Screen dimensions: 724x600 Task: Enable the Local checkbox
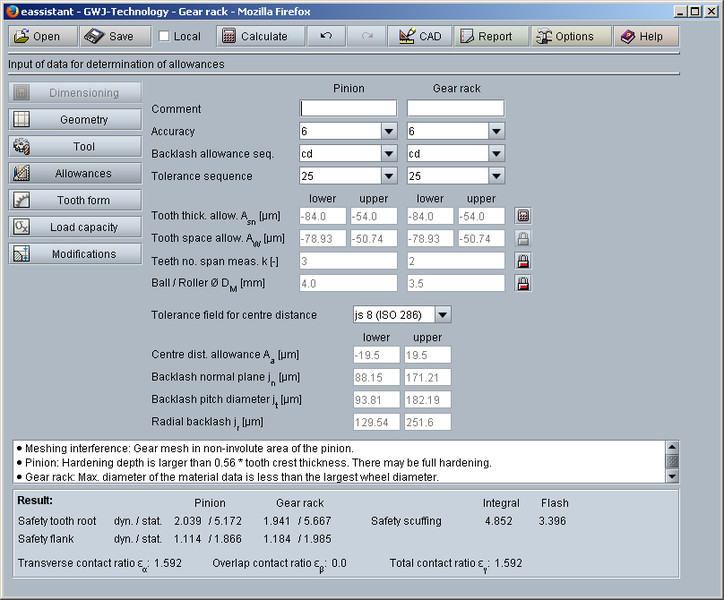(165, 36)
